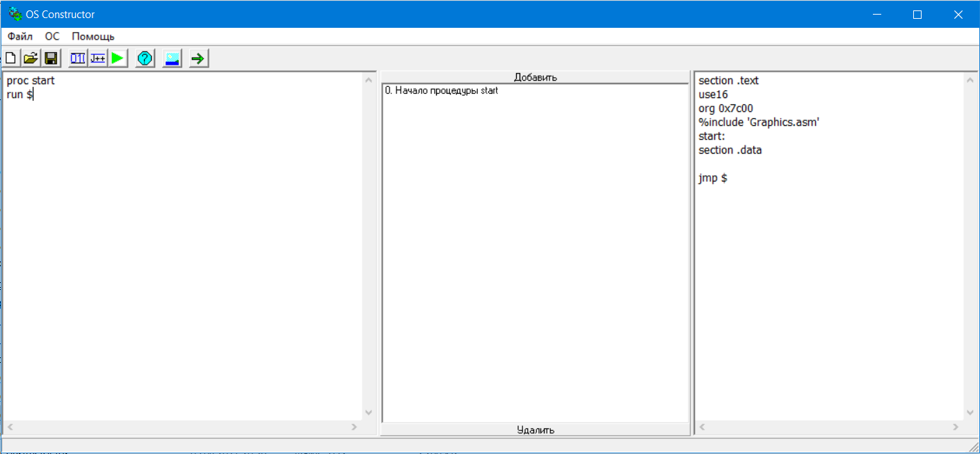Viewport: 980px width, 454px height.
Task: Open help via the cyan question mark icon
Action: [145, 58]
